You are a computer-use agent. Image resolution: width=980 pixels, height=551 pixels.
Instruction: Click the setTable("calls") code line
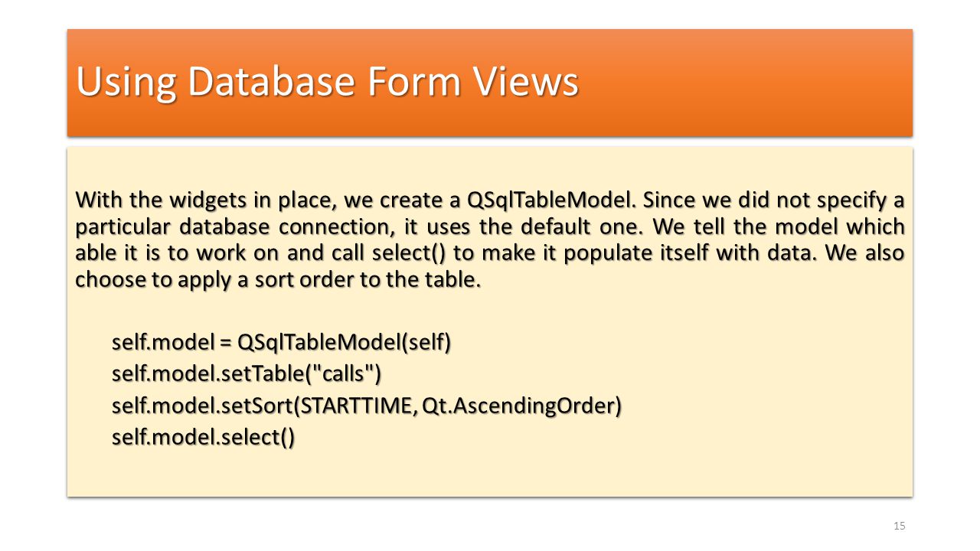pyautogui.click(x=247, y=374)
